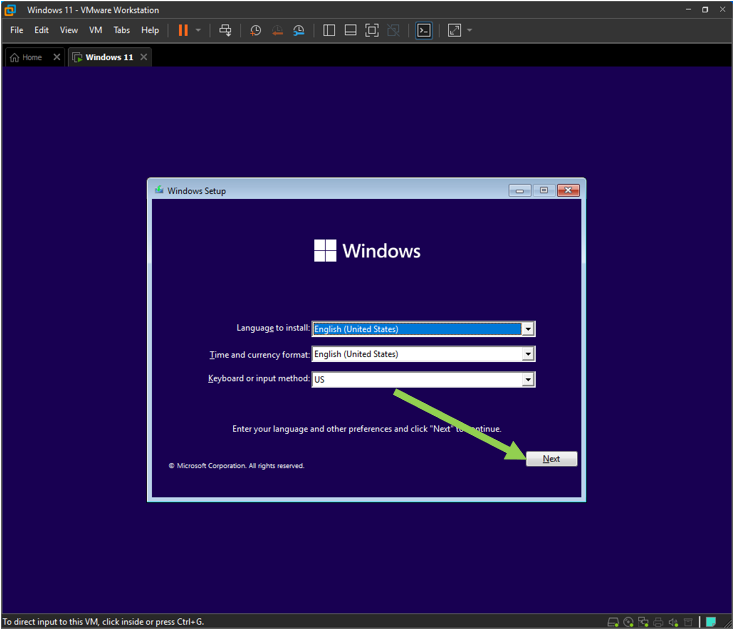Click the network adapter status icon

643,622
